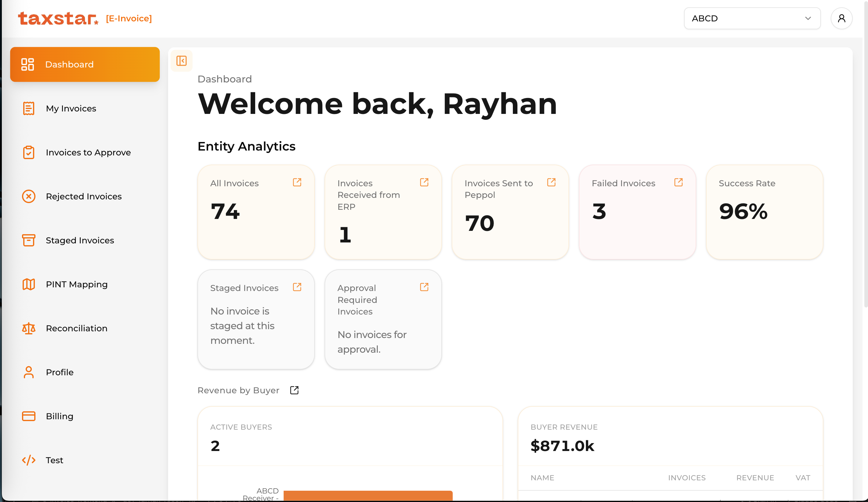Click the NAME column header
Screen dimensions: 868x502
[542, 478]
